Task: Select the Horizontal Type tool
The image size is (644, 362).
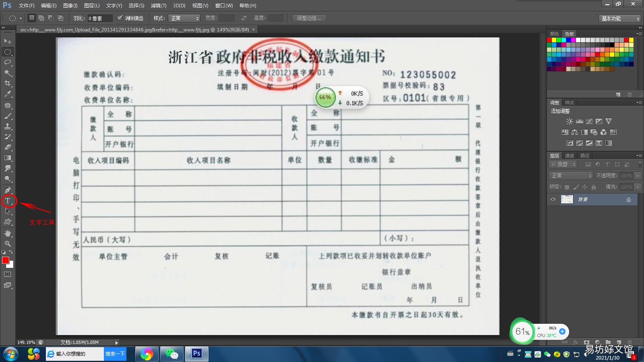Action: click(8, 201)
